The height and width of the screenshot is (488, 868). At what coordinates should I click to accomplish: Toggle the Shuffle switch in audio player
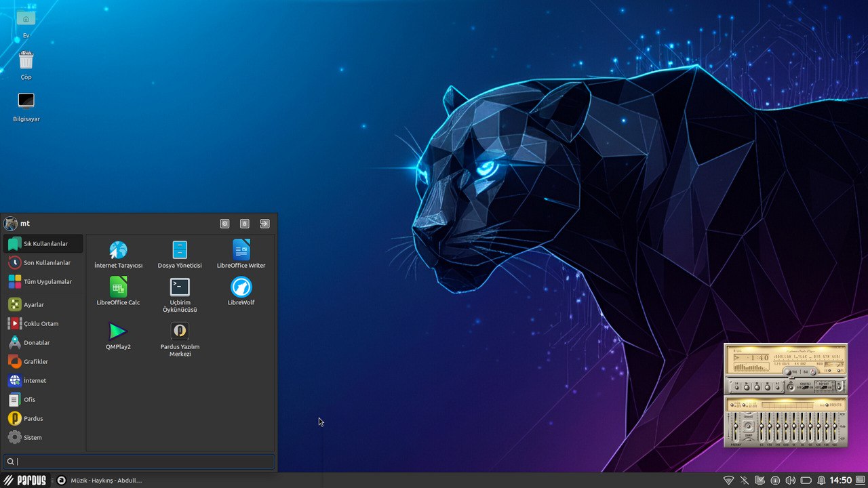805,386
